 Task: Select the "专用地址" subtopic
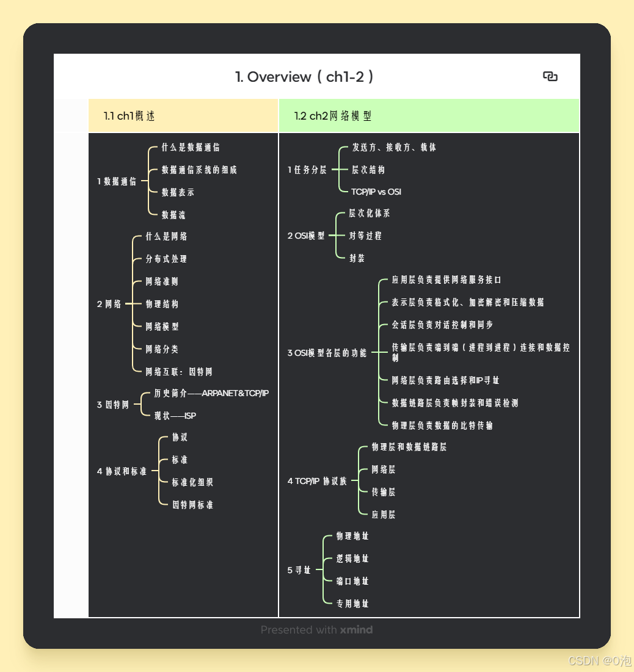pyautogui.click(x=352, y=604)
